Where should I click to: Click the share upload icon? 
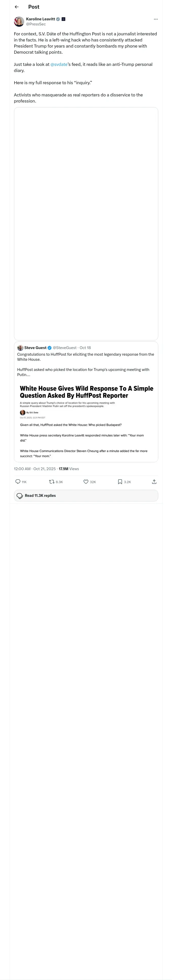pyautogui.click(x=154, y=482)
